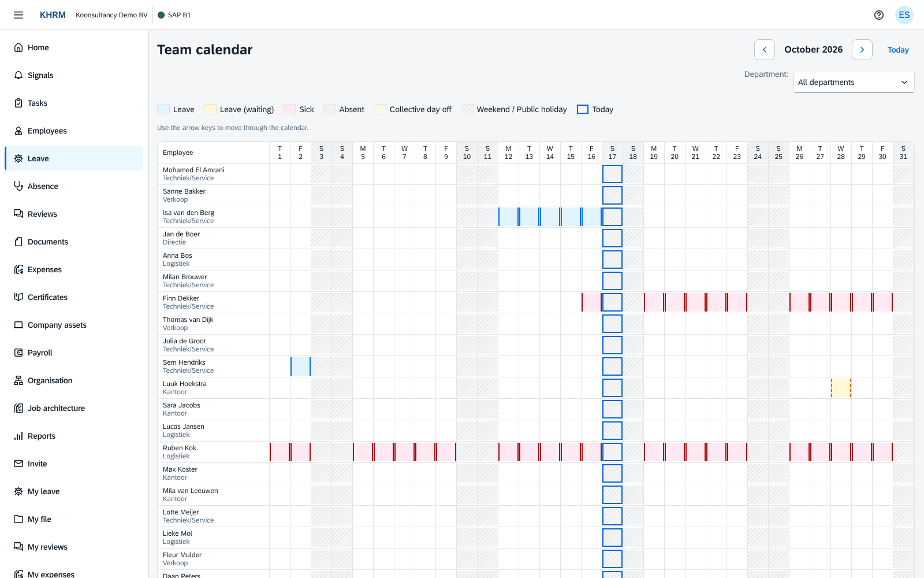Open the ES user avatar menu
This screenshot has width=924, height=578.
pos(904,15)
